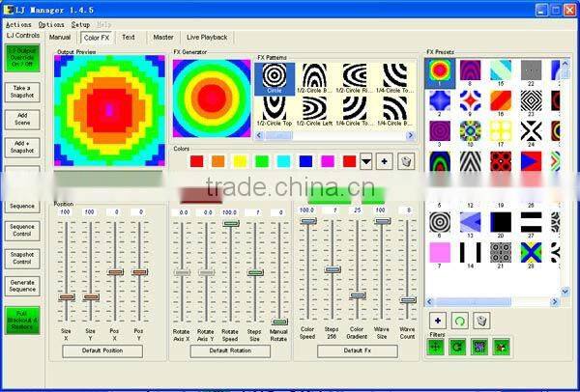580x392 pixels.
Task: Add a new FX preset with plus icon
Action: [437, 320]
